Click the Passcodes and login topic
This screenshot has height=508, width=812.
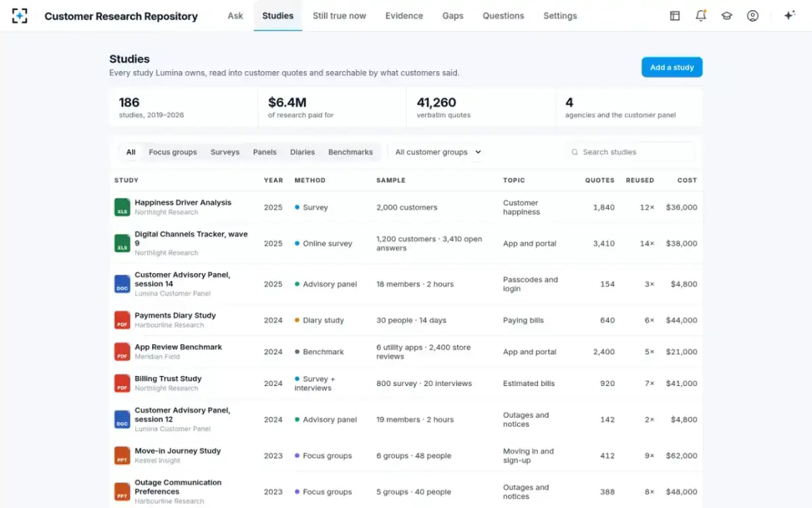click(531, 284)
